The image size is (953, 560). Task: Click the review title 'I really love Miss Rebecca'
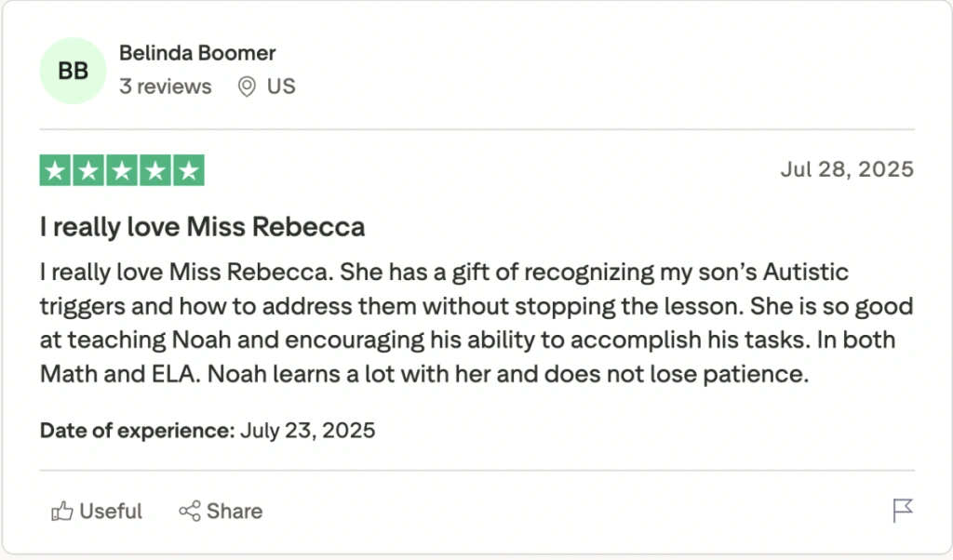pos(202,226)
